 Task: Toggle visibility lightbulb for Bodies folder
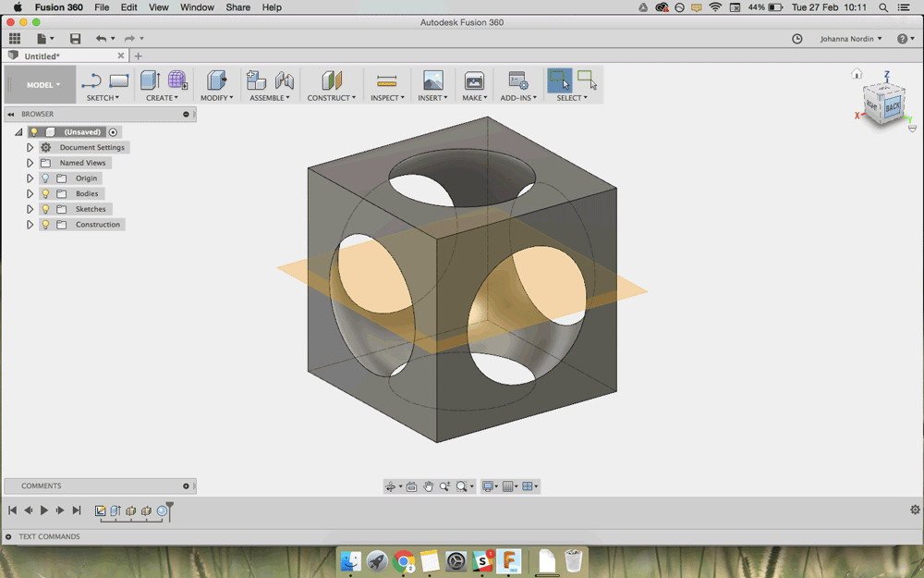point(44,193)
